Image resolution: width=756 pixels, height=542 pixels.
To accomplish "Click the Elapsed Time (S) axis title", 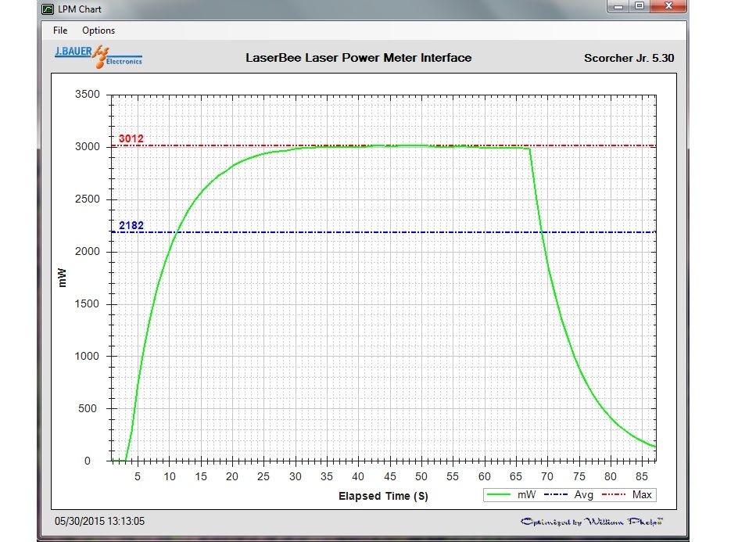I will tap(383, 496).
